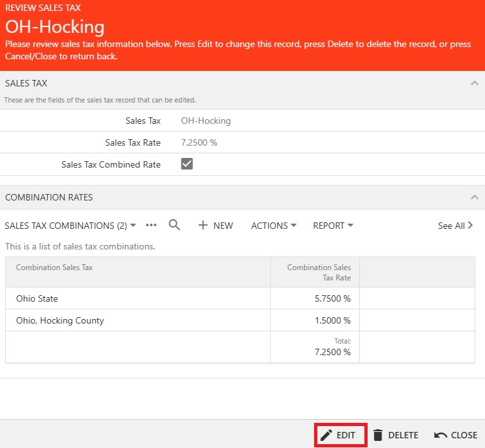The width and height of the screenshot is (485, 448).
Task: Collapse the SALES TAX section chevron
Action: (474, 83)
